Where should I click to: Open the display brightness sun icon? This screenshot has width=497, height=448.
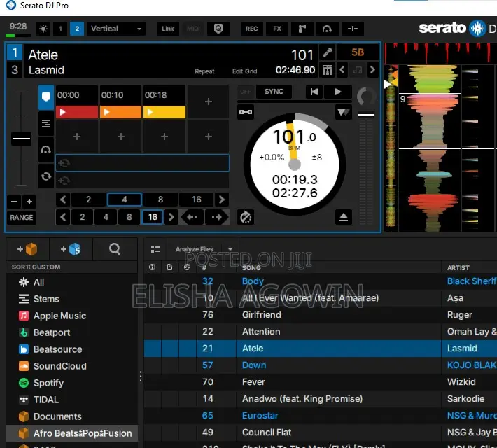pyautogui.click(x=43, y=29)
